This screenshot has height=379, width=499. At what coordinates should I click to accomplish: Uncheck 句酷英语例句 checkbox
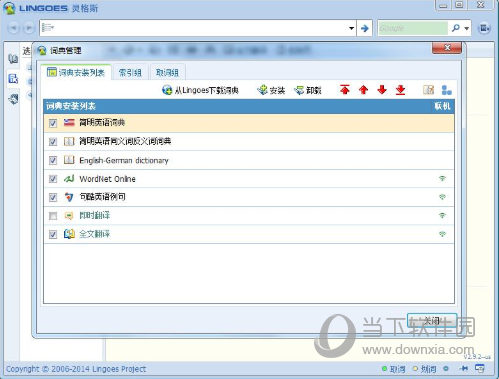click(x=53, y=197)
